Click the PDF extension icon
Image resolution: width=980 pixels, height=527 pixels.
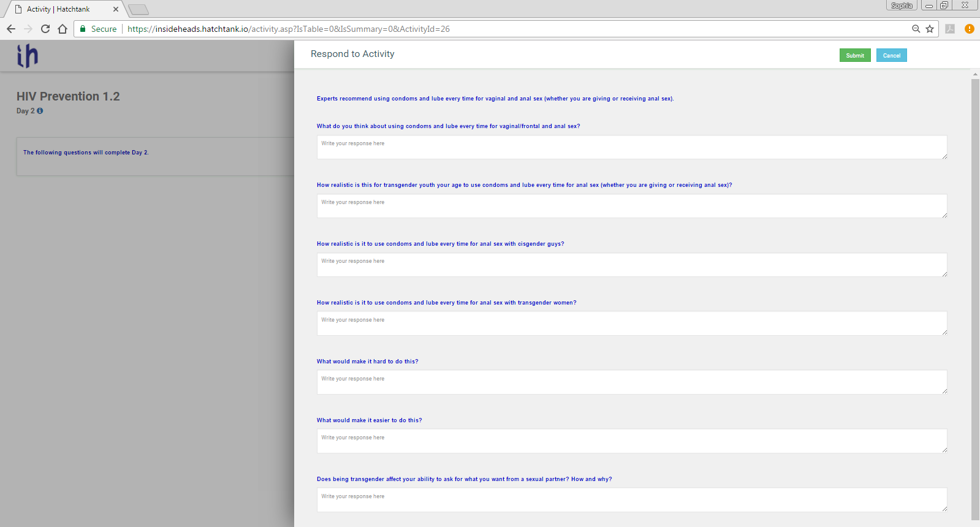pyautogui.click(x=950, y=29)
